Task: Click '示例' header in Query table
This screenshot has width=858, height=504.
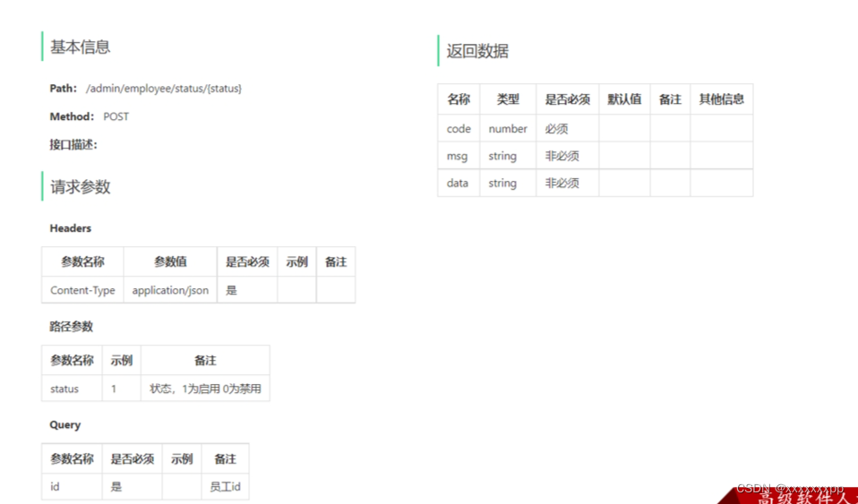Action: tap(182, 458)
